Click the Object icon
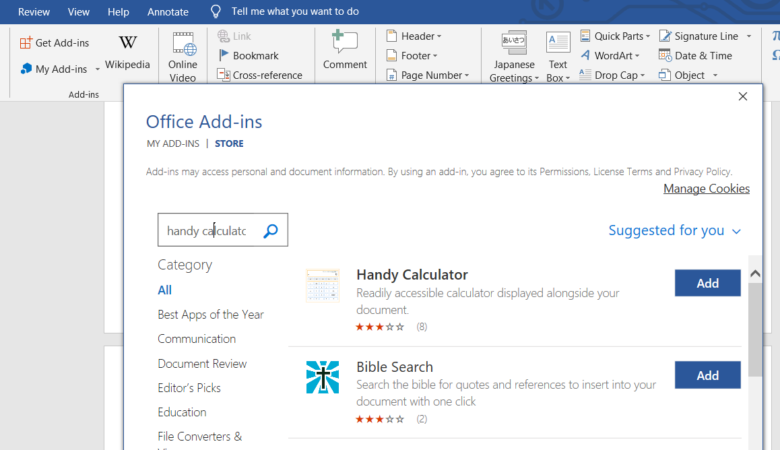 pyautogui.click(x=664, y=75)
